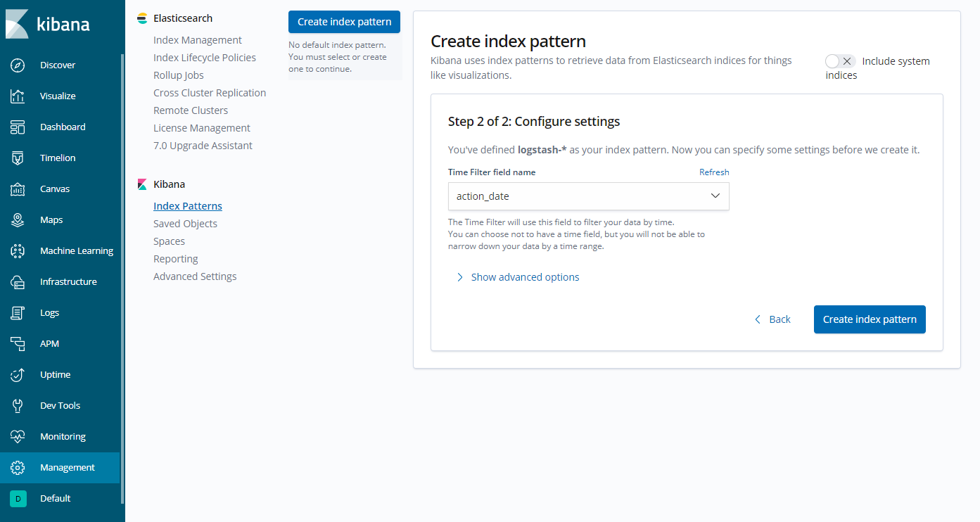The width and height of the screenshot is (980, 522).
Task: Select Index Patterns link
Action: click(188, 206)
